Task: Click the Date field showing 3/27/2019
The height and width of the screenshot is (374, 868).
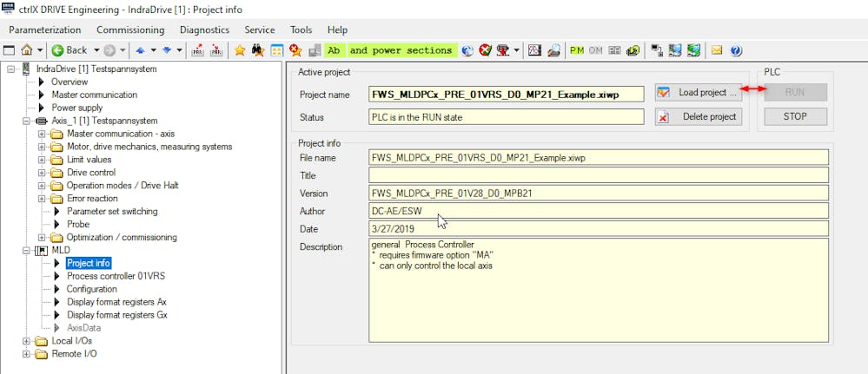Action: click(599, 228)
